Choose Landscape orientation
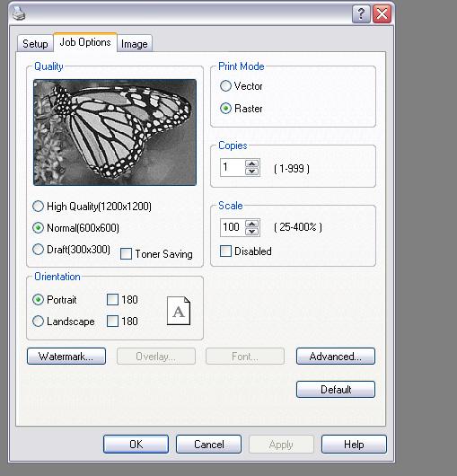The height and width of the screenshot is (476, 457). click(64, 322)
